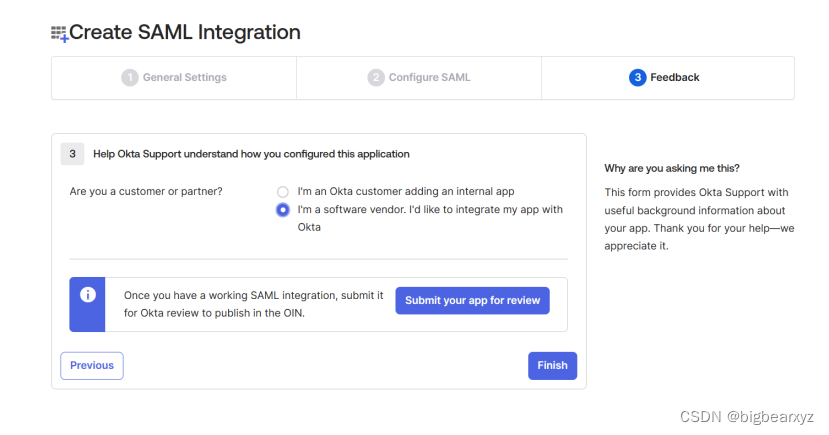
Task: Click the "I'm an Okta customer adding an internal app" label
Action: [405, 191]
